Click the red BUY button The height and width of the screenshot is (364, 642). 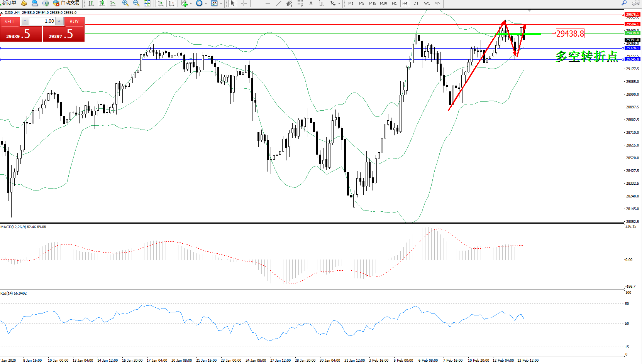point(74,22)
